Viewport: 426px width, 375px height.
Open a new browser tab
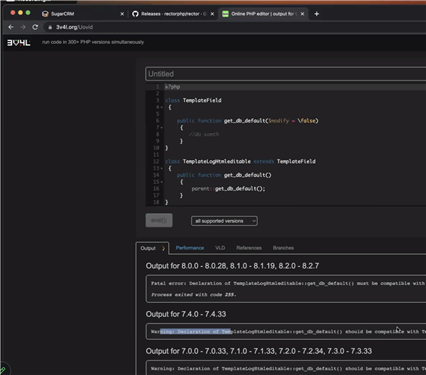[x=317, y=14]
